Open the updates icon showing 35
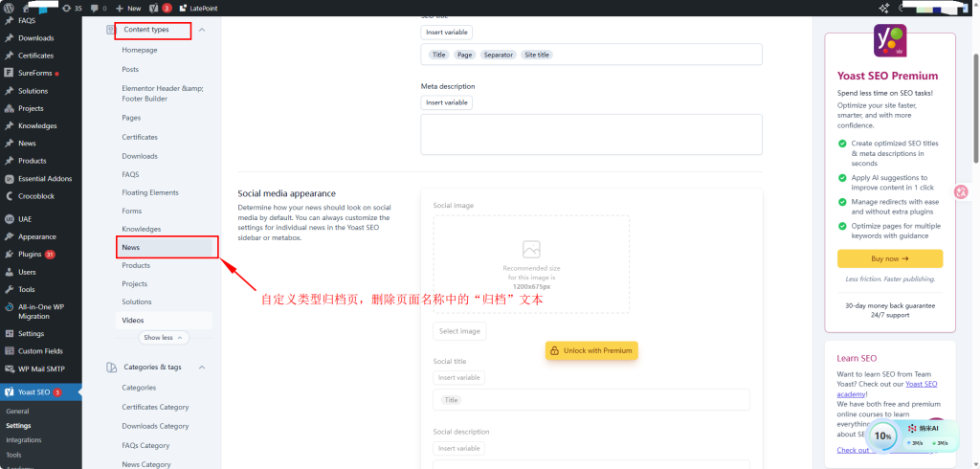The height and width of the screenshot is (469, 980). [71, 7]
